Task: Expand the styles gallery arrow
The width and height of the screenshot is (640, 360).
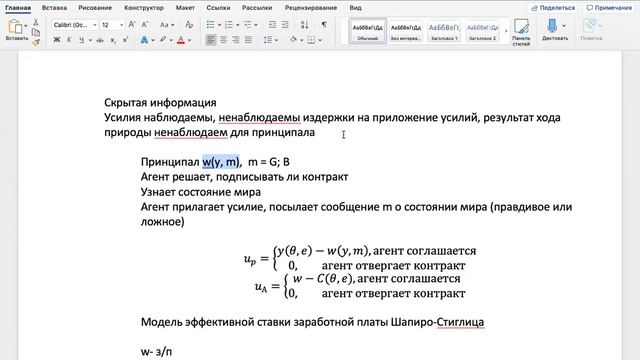Action: point(506,31)
